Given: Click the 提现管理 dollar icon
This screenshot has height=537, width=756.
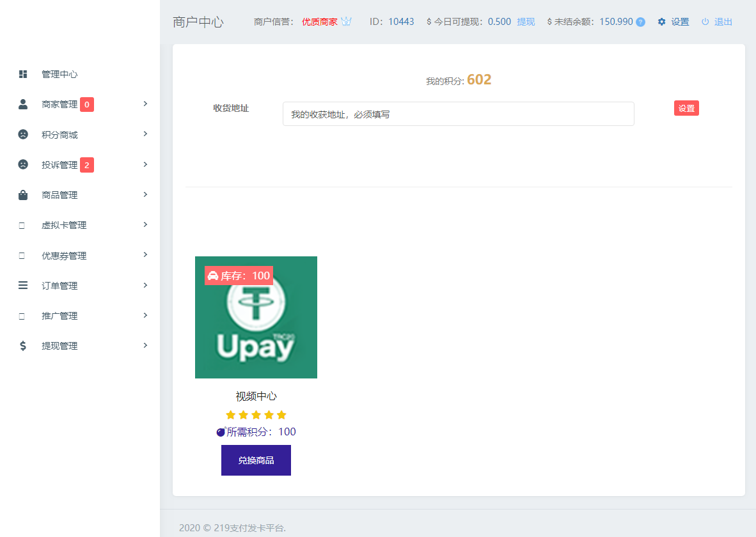Looking at the screenshot, I should coord(22,346).
